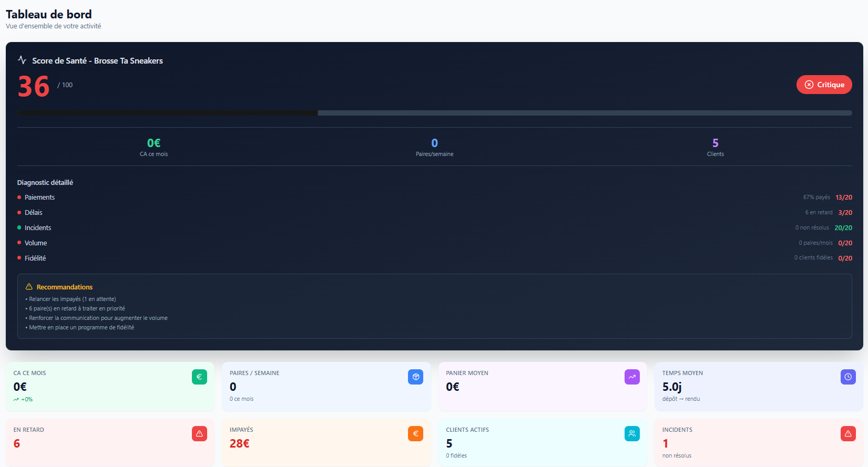Click the red warning icon in EN RETARD card
868x467 pixels.
tap(199, 433)
